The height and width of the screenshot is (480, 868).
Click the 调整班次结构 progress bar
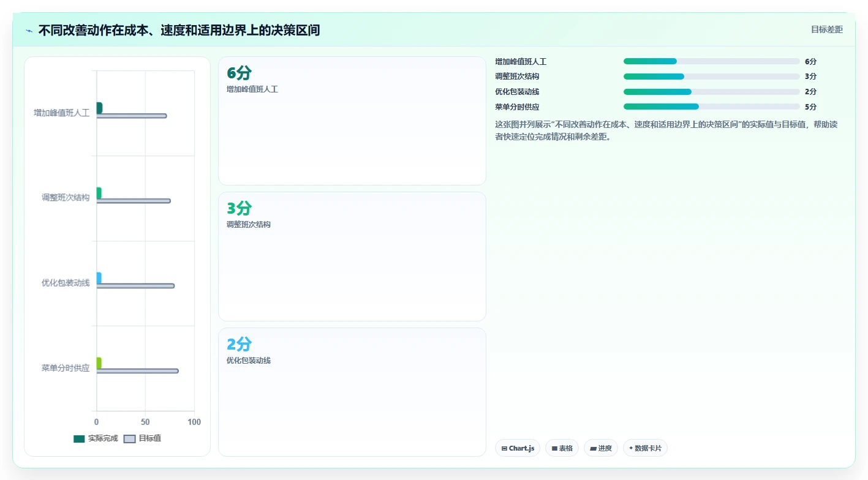(712, 77)
